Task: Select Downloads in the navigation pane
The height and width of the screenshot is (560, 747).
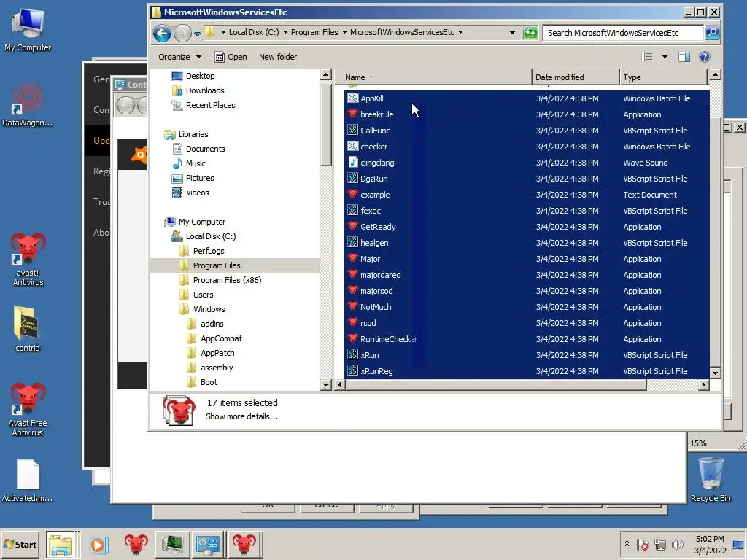Action: tap(205, 90)
